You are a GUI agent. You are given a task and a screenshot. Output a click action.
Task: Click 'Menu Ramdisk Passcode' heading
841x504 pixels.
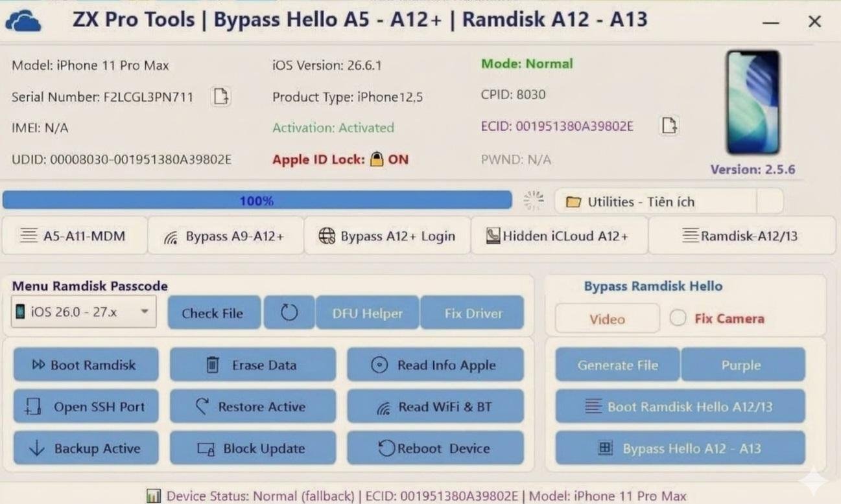click(89, 286)
